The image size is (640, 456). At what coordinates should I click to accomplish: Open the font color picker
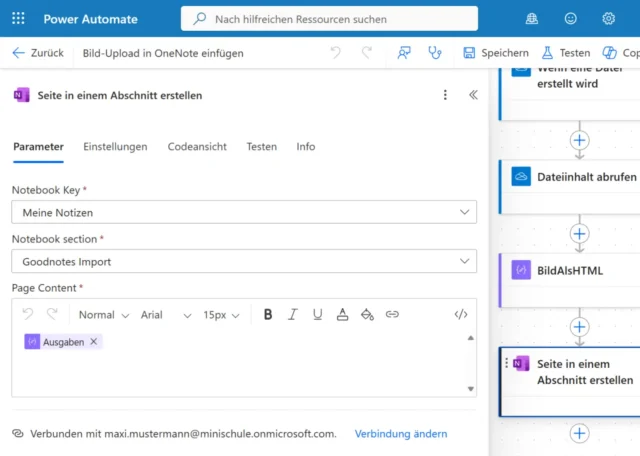(x=342, y=314)
